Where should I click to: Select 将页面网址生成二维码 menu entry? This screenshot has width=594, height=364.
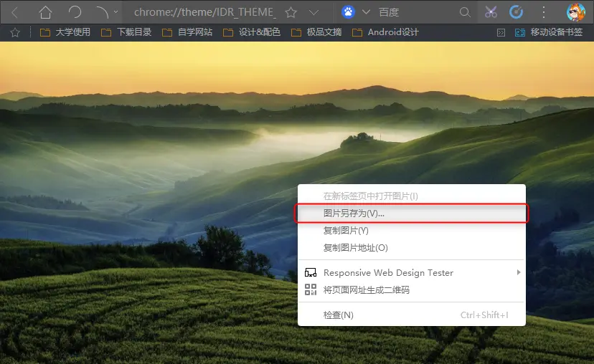pyautogui.click(x=412, y=289)
